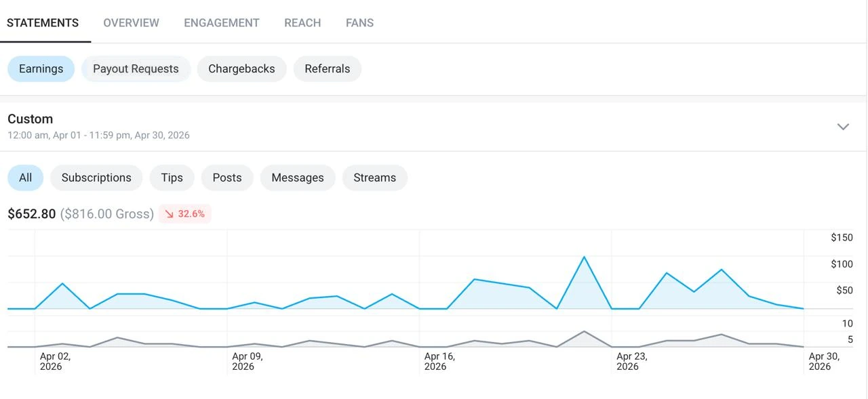This screenshot has height=399, width=868.
Task: Click the Custom period date range text
Action: (x=98, y=135)
